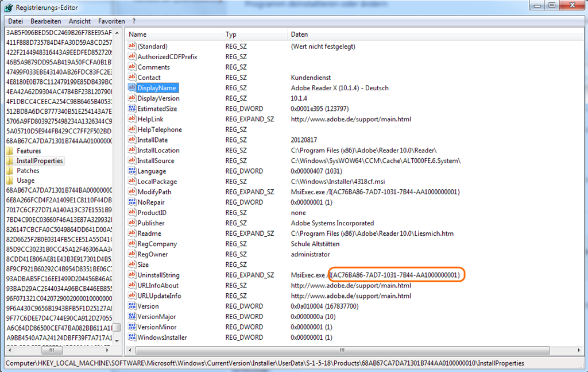
Task: Click the Typ column header
Action: [x=253, y=34]
